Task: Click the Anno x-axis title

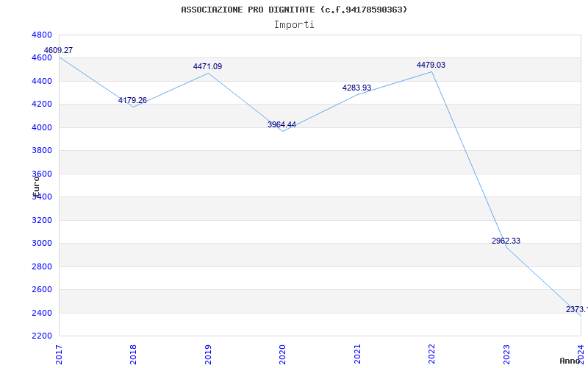Action: pyautogui.click(x=572, y=361)
